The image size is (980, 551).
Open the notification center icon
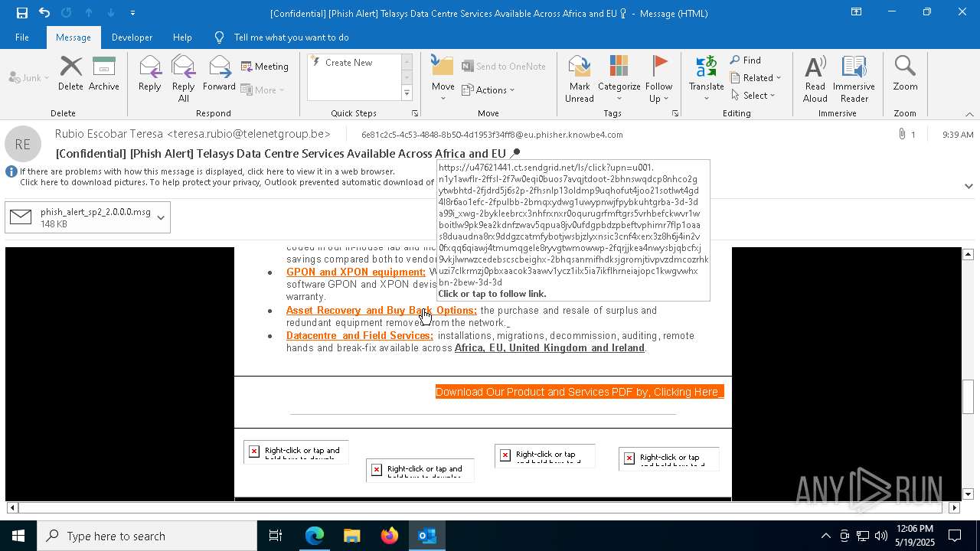(x=955, y=536)
